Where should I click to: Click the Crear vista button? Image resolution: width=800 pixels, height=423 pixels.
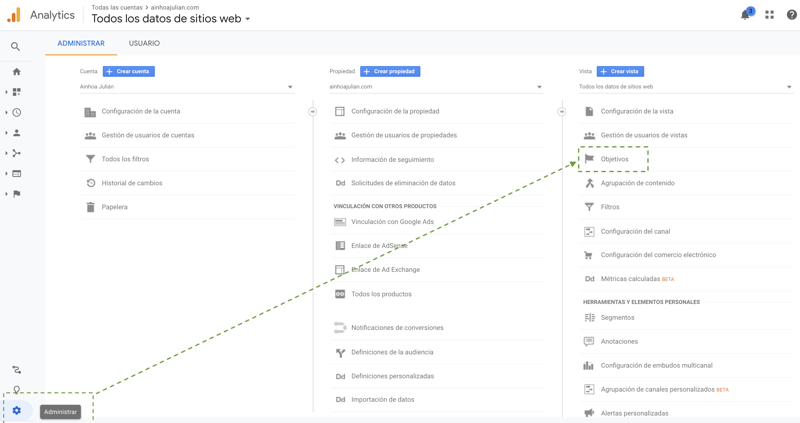pyautogui.click(x=620, y=71)
